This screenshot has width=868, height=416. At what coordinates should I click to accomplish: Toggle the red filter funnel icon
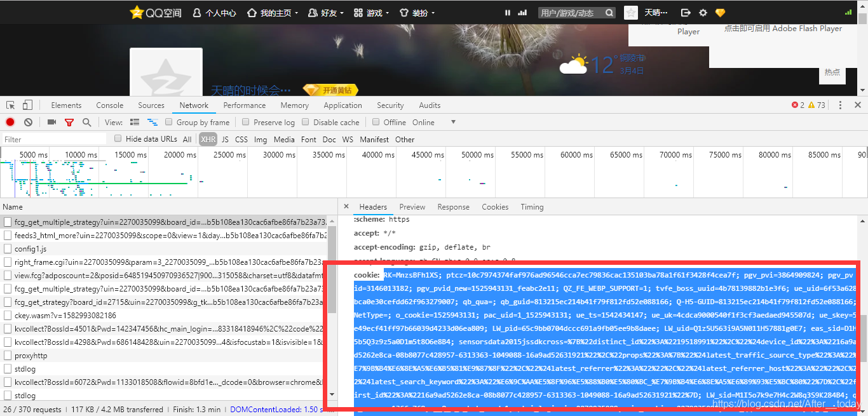[x=69, y=122]
